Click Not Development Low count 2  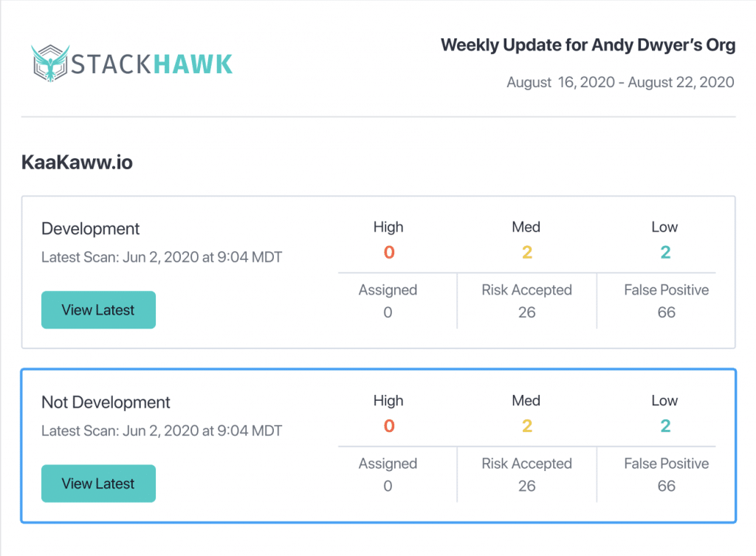pyautogui.click(x=665, y=426)
